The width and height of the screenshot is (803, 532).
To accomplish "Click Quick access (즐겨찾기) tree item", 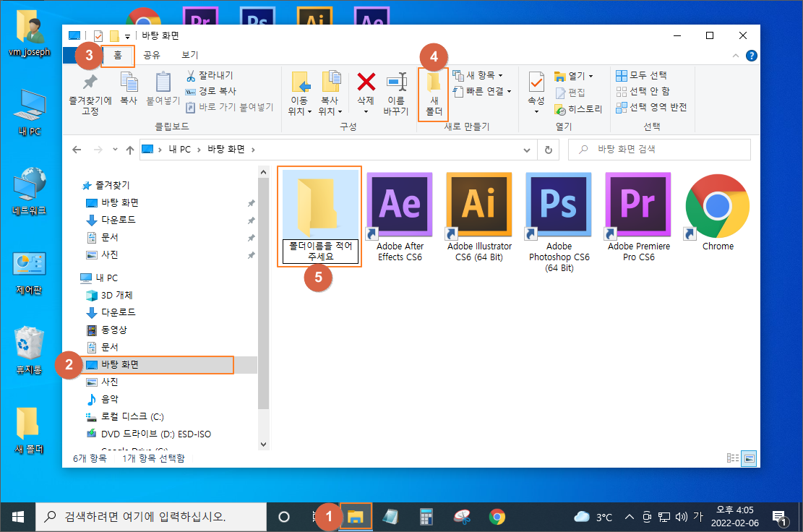I will click(106, 185).
